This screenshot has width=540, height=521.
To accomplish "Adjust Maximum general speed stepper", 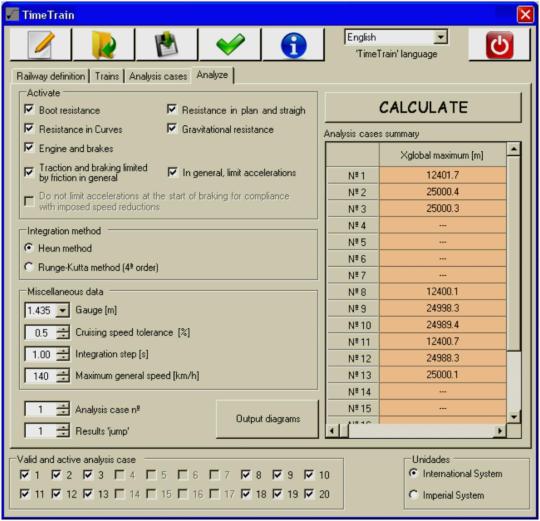I will click(x=63, y=376).
